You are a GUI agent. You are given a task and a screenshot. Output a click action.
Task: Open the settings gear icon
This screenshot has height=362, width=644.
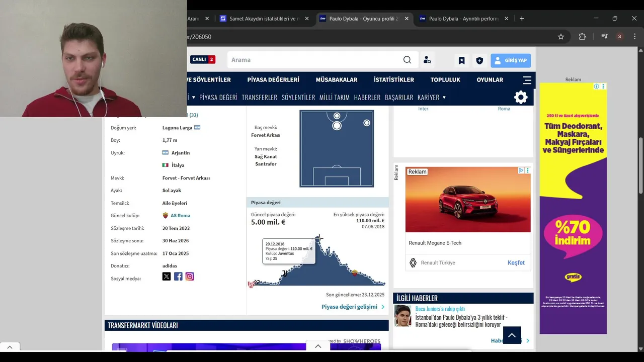pos(521,97)
